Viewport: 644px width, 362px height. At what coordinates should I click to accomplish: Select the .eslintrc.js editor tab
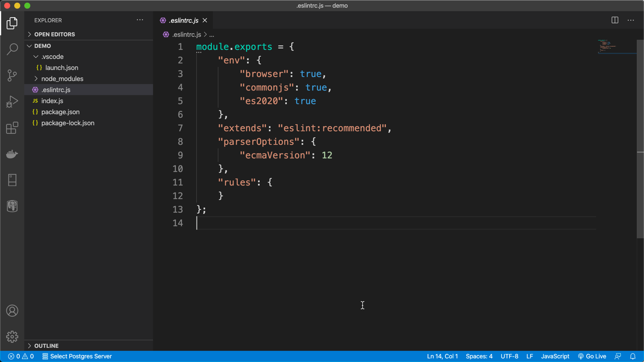coord(183,20)
